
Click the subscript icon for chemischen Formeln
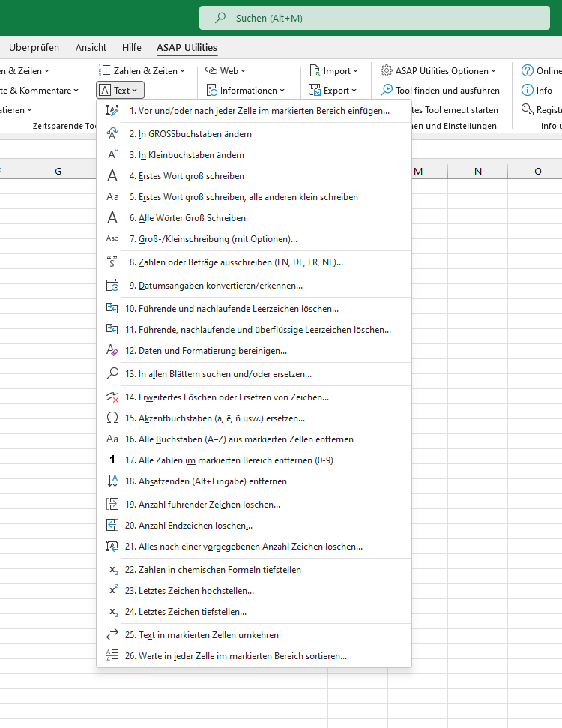112,569
